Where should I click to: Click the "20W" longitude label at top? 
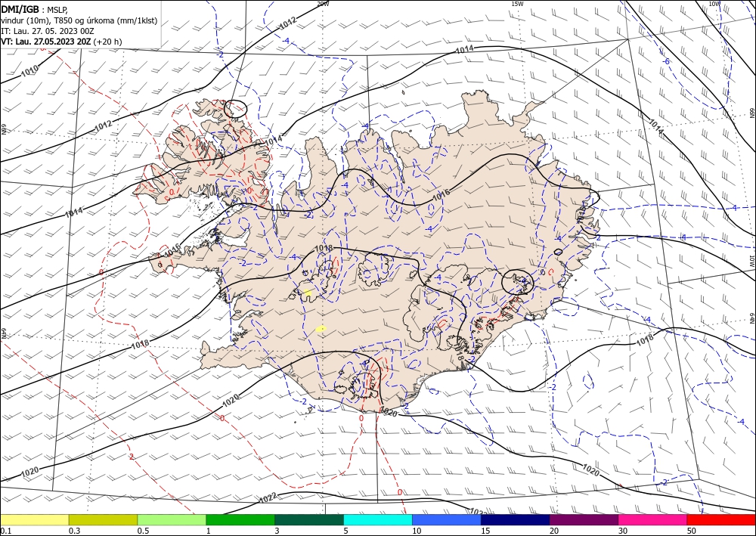click(323, 4)
